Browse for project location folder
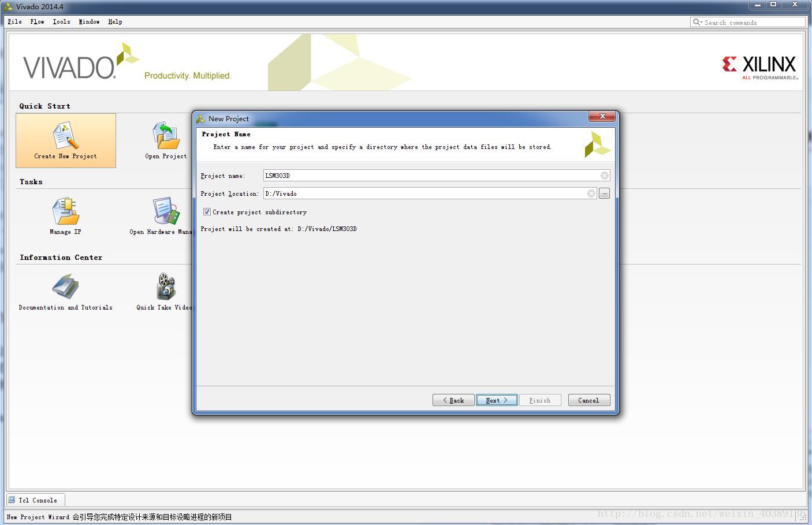This screenshot has height=525, width=812. coord(604,193)
